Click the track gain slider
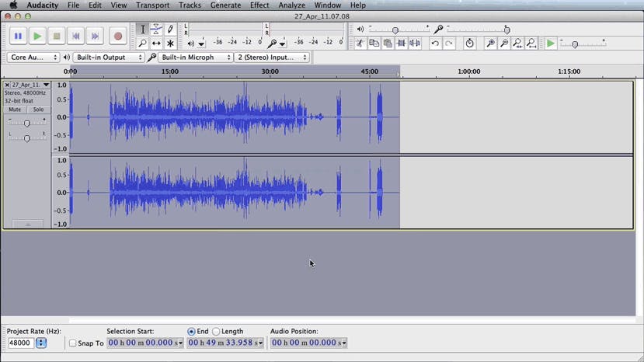 27,124
